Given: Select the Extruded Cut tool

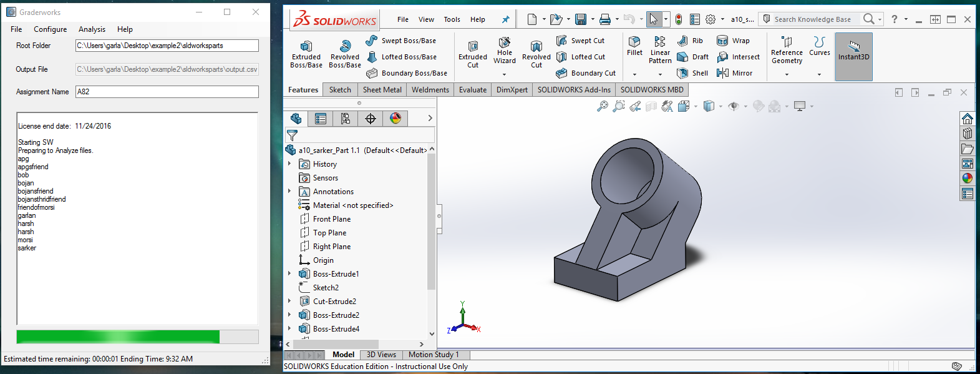Looking at the screenshot, I should 473,54.
